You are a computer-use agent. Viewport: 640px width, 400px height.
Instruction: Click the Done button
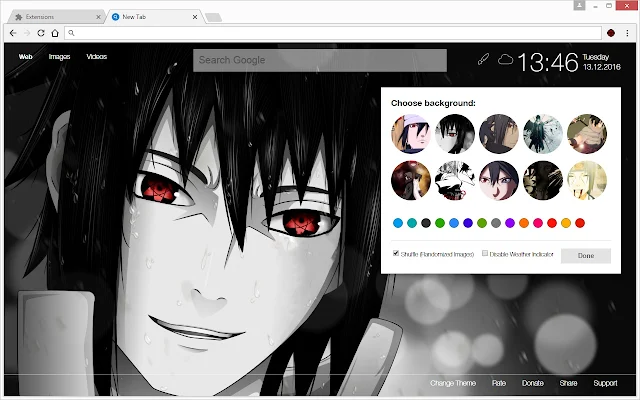[586, 256]
